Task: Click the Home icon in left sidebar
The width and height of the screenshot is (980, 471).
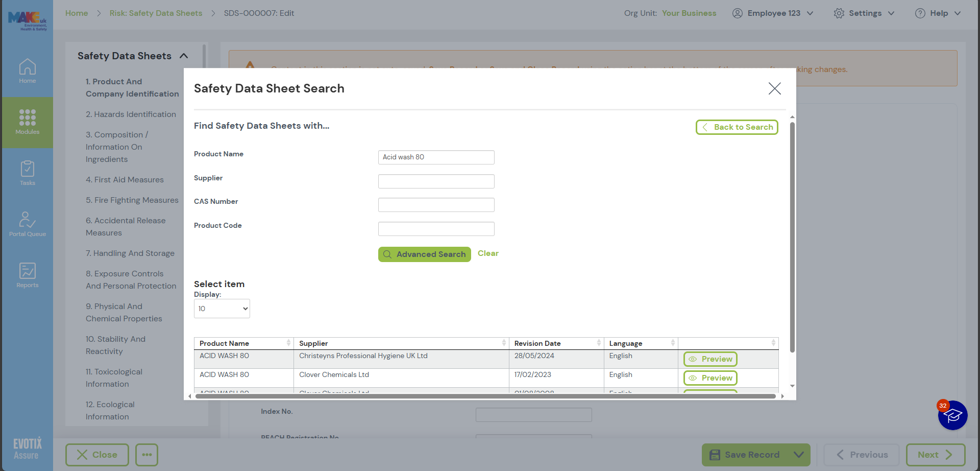Action: (x=28, y=71)
